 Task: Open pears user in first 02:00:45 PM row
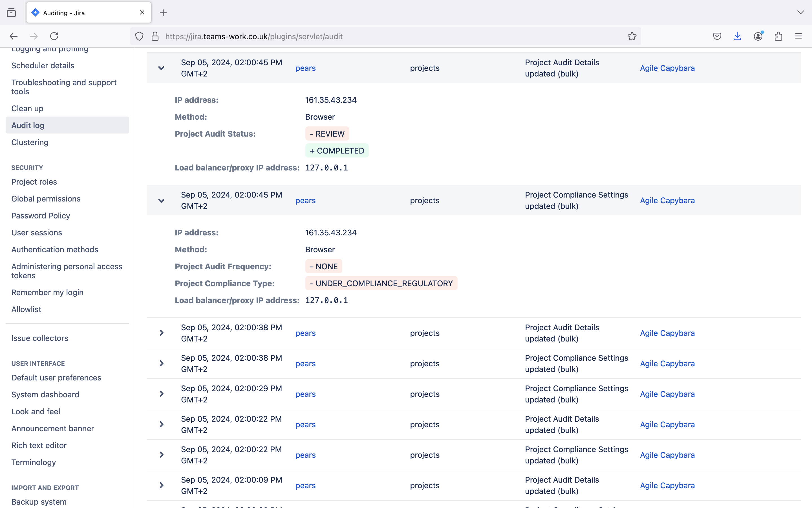305,68
